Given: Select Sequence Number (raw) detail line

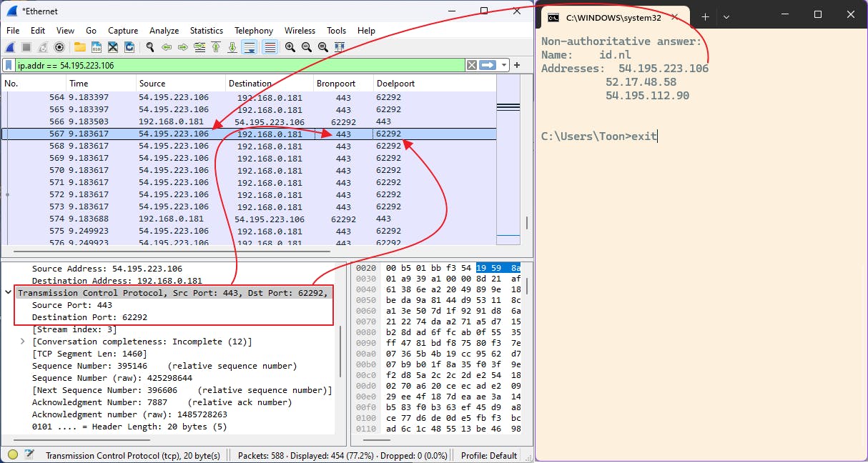Looking at the screenshot, I should click(x=112, y=378).
